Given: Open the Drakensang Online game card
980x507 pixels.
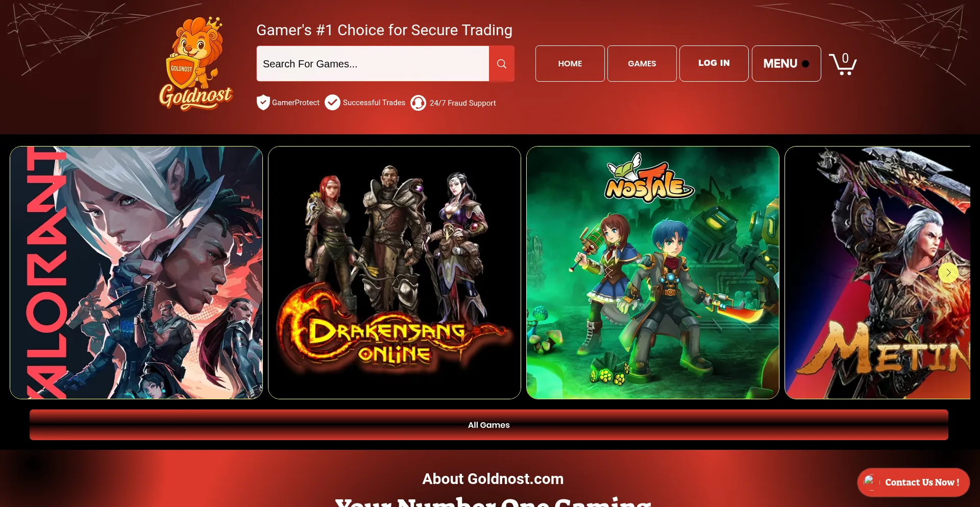Looking at the screenshot, I should point(395,273).
